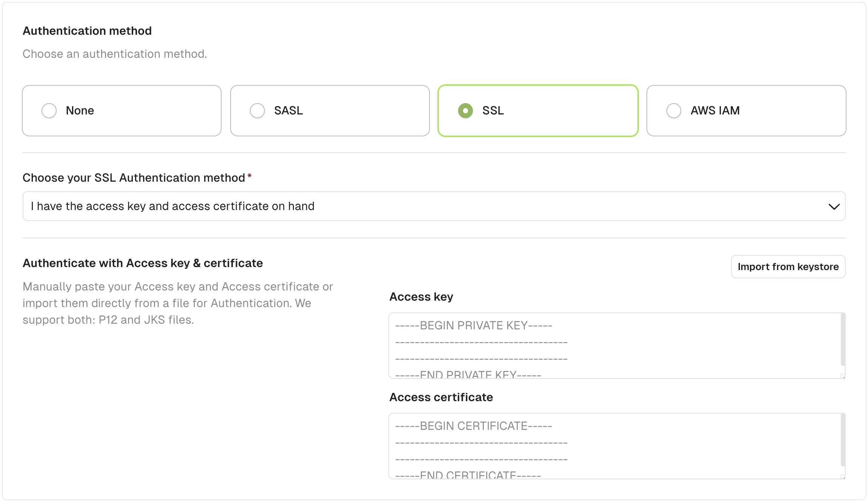868x502 pixels.
Task: Click the SASL option card label
Action: click(288, 111)
